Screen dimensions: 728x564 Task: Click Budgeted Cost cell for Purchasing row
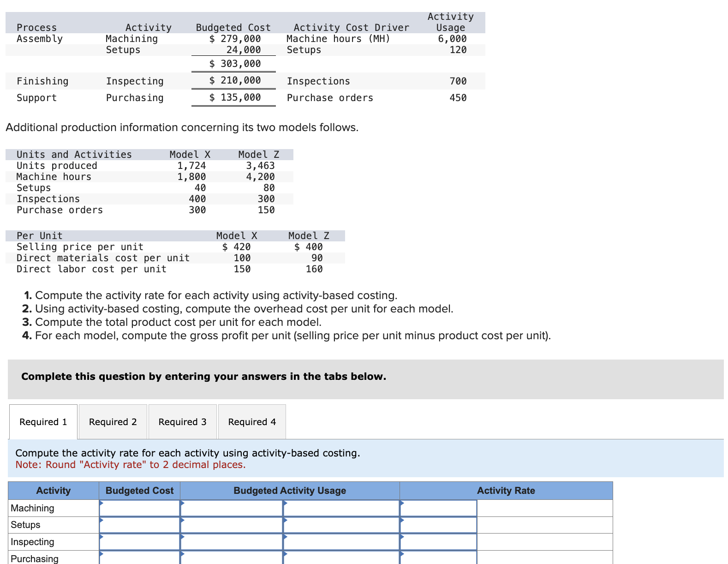point(139,558)
